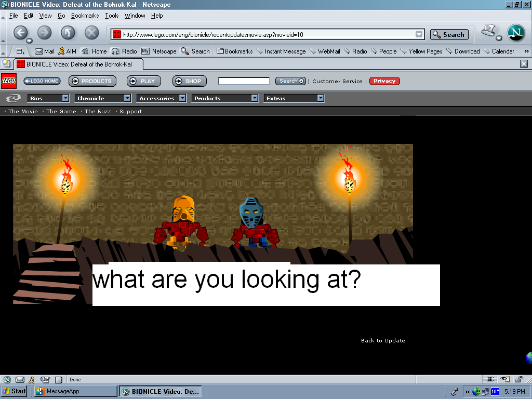Click the Forward arrow navigation button

[45, 33]
